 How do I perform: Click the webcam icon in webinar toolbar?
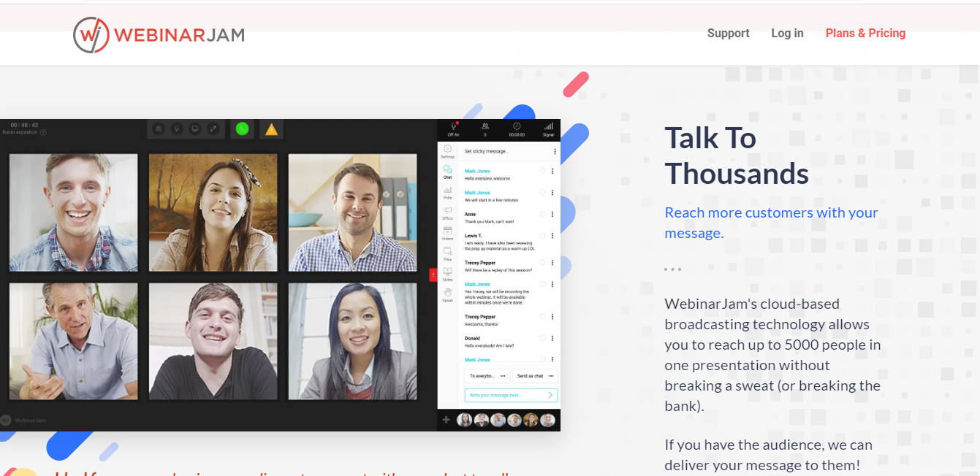click(158, 128)
